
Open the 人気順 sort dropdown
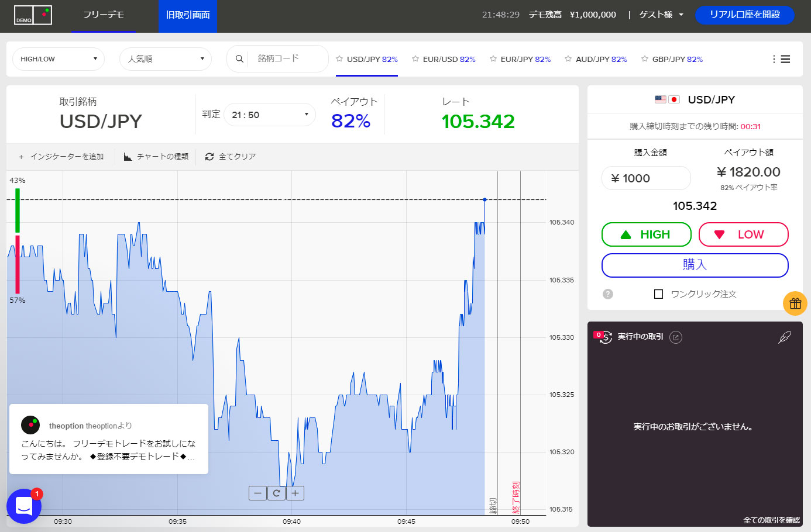click(x=166, y=59)
